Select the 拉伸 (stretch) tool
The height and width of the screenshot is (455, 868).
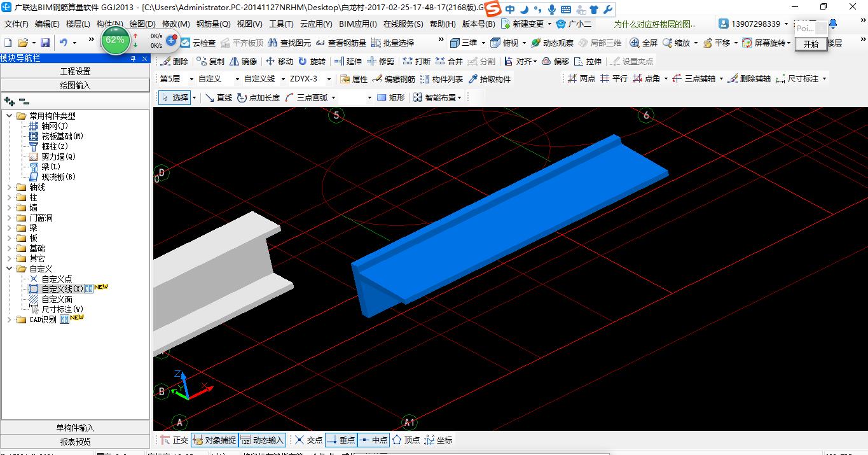pos(588,62)
